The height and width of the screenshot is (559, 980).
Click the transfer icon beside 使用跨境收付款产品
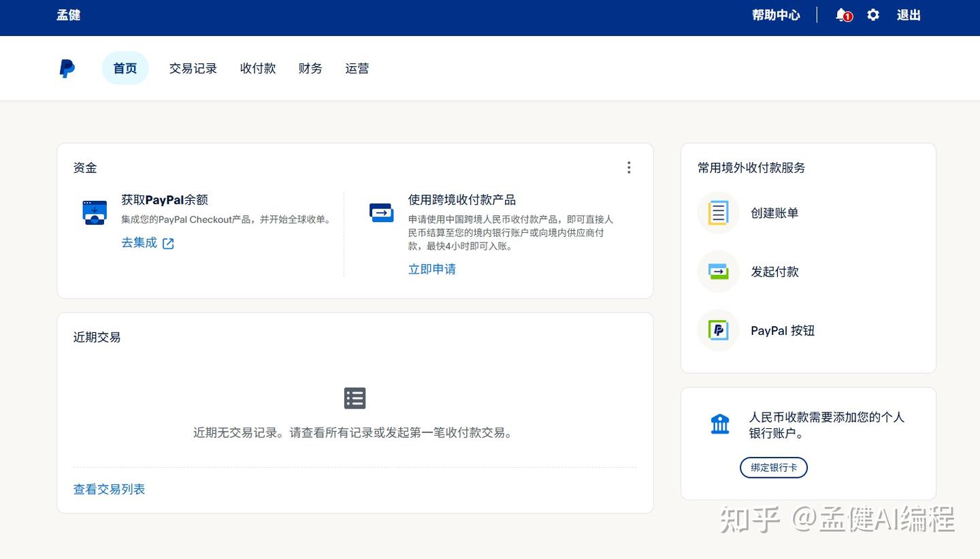[382, 212]
